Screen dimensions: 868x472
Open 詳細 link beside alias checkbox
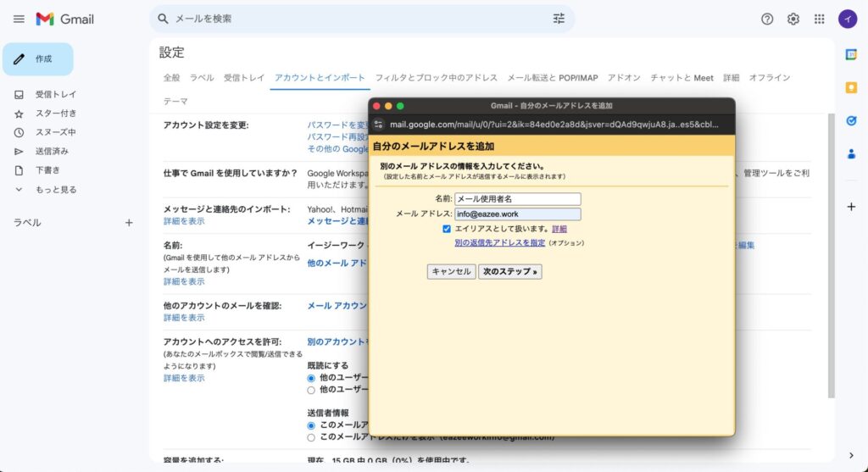coord(559,229)
